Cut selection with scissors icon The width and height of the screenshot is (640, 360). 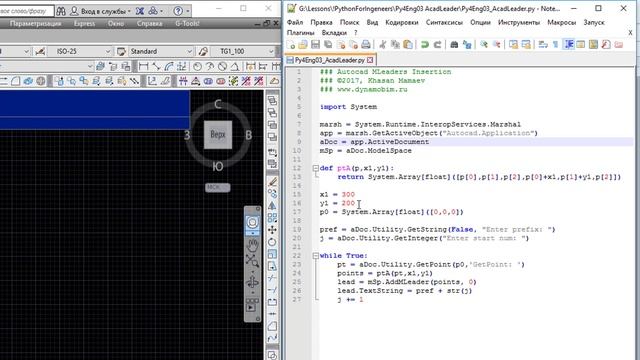click(383, 44)
